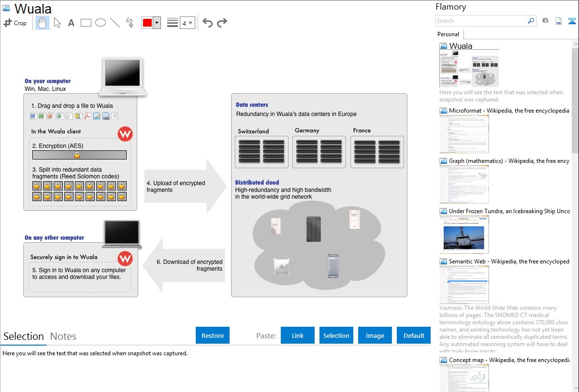The width and height of the screenshot is (579, 392).
Task: Click the icon beside Concept map title
Action: pyautogui.click(x=443, y=360)
